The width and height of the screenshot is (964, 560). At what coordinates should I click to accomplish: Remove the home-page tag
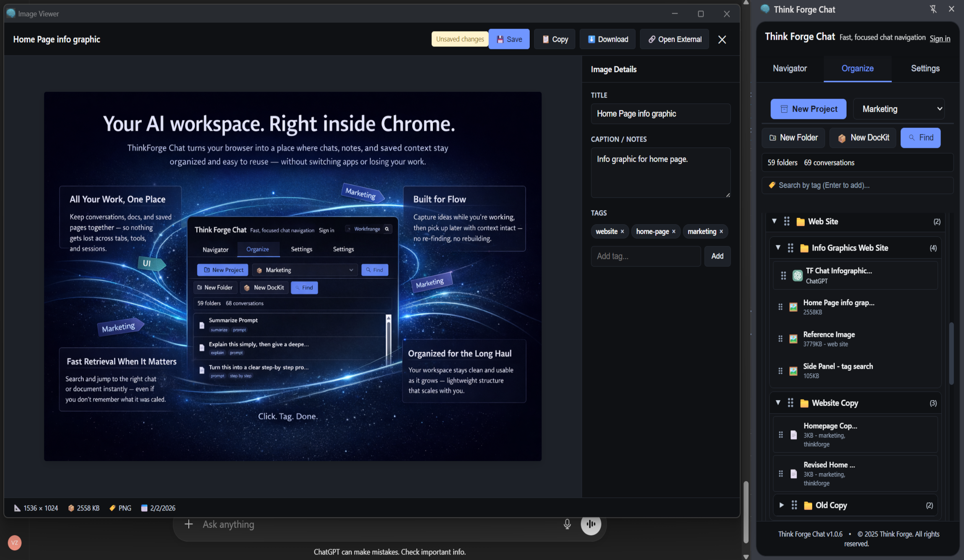coord(674,231)
